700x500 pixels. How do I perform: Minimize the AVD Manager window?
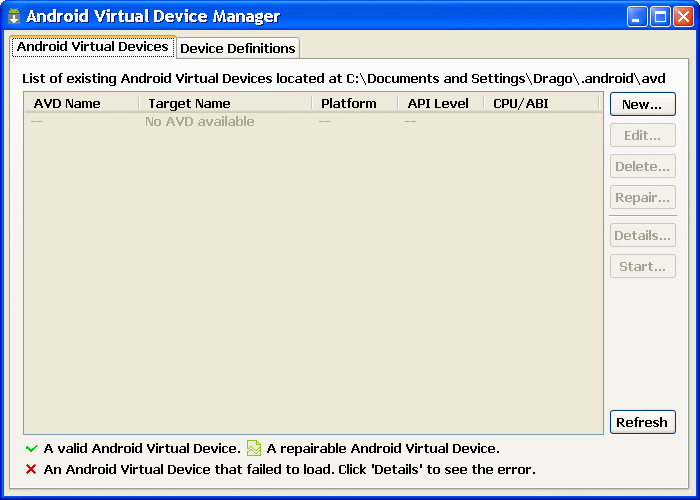coord(637,17)
